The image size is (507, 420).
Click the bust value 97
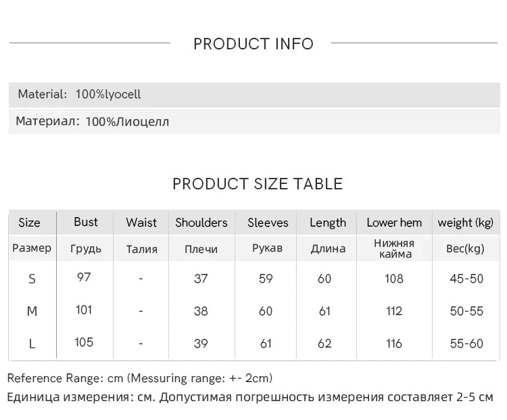pyautogui.click(x=84, y=277)
